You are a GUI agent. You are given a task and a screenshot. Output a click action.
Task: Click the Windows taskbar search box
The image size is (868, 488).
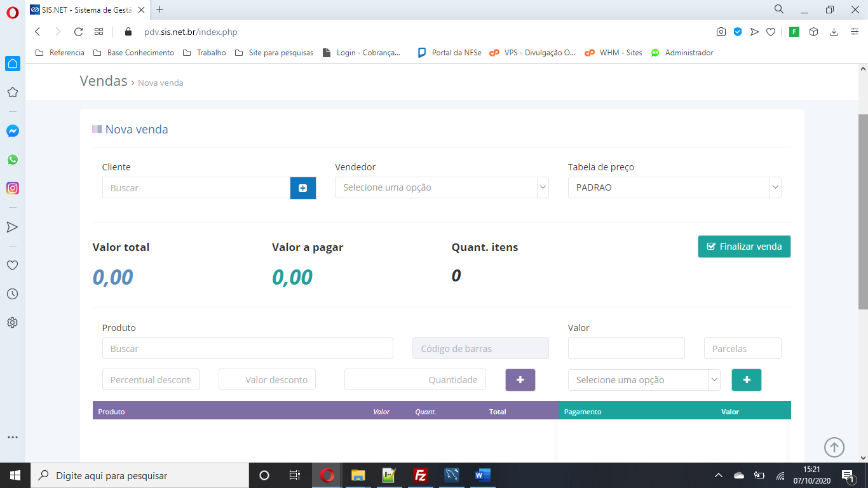pyautogui.click(x=140, y=475)
